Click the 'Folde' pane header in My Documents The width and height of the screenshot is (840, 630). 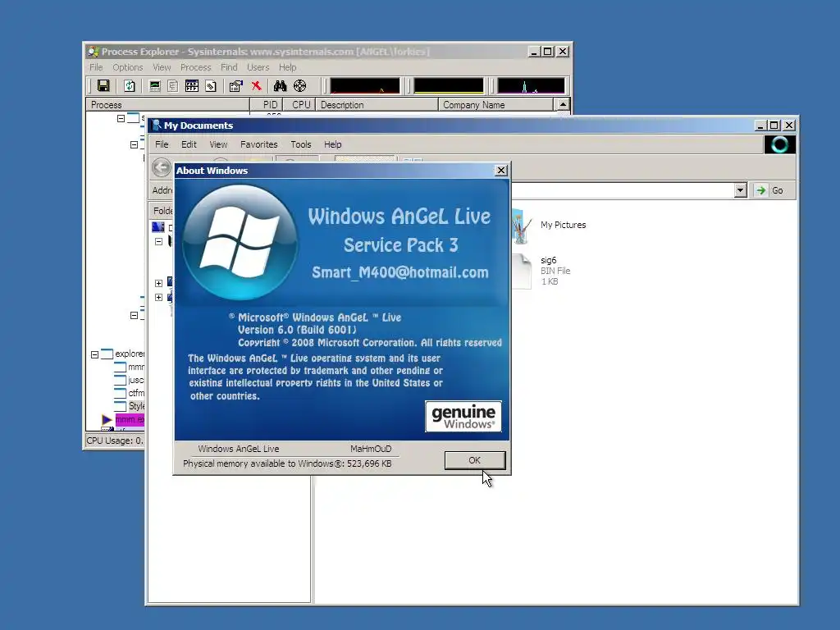(x=163, y=211)
